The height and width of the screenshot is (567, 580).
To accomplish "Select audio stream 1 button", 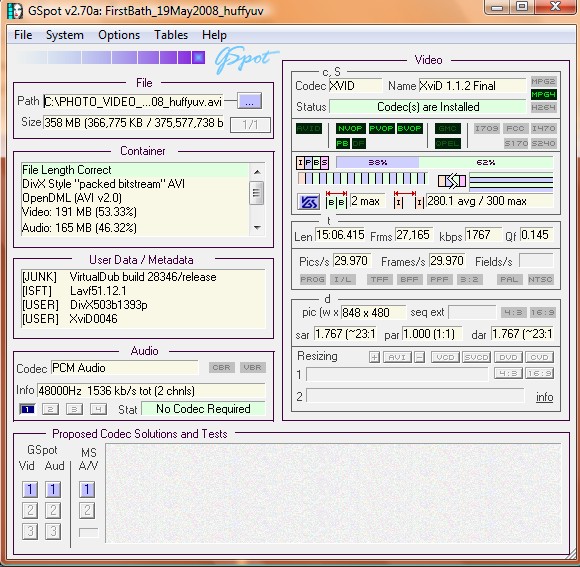I will point(28,409).
